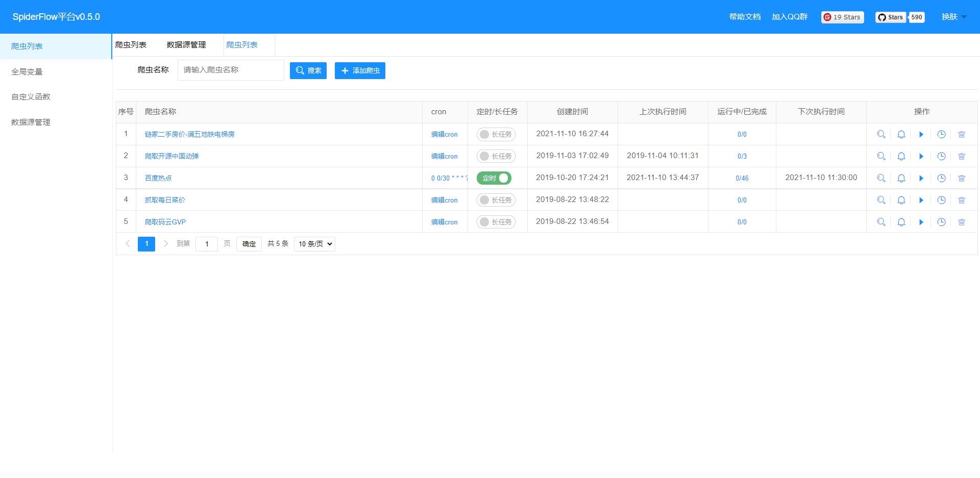The height and width of the screenshot is (478, 980).
Task: Run the 百度热点 spider
Action: pyautogui.click(x=921, y=178)
